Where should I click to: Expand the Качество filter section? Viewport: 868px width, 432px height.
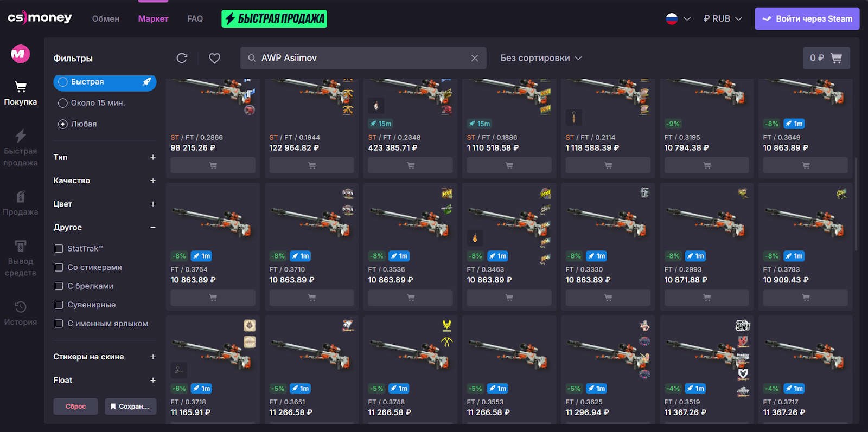click(x=105, y=180)
